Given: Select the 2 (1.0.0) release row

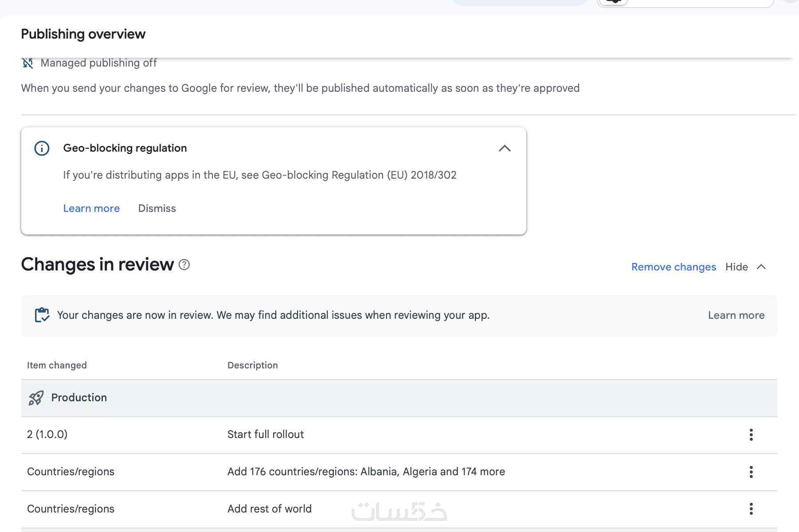Looking at the screenshot, I should [47, 434].
